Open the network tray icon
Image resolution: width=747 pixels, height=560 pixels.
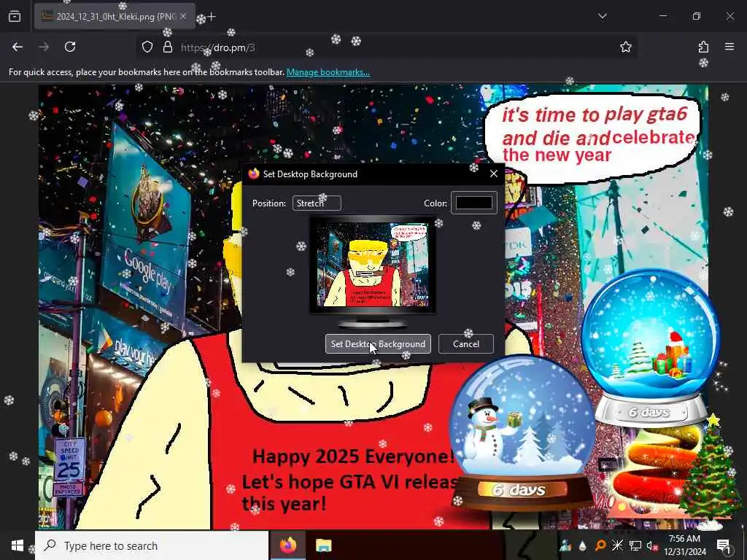point(635,545)
